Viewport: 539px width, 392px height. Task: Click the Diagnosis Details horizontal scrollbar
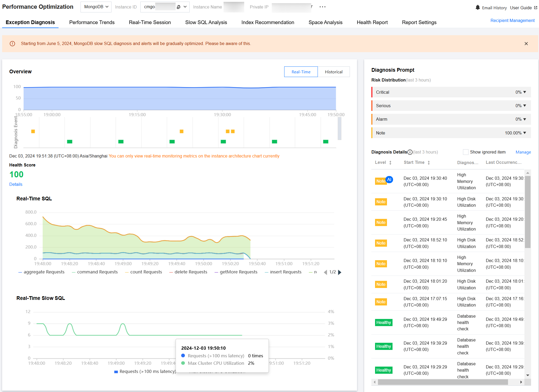pos(442,382)
